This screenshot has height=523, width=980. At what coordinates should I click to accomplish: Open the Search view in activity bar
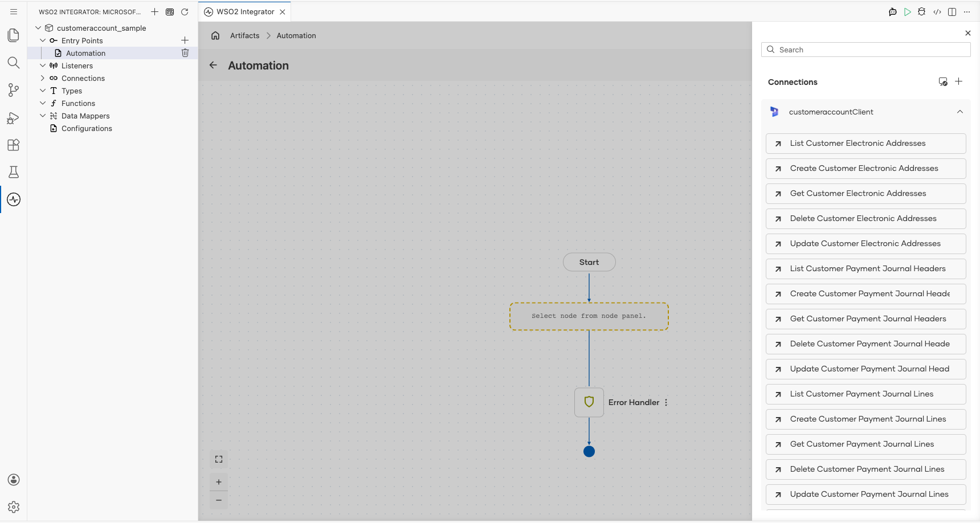point(14,63)
